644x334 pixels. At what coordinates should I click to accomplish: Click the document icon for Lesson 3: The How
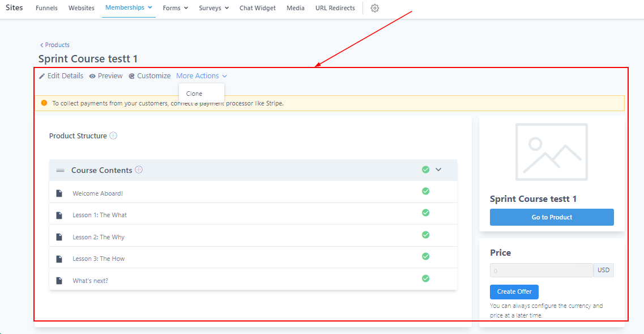point(59,259)
